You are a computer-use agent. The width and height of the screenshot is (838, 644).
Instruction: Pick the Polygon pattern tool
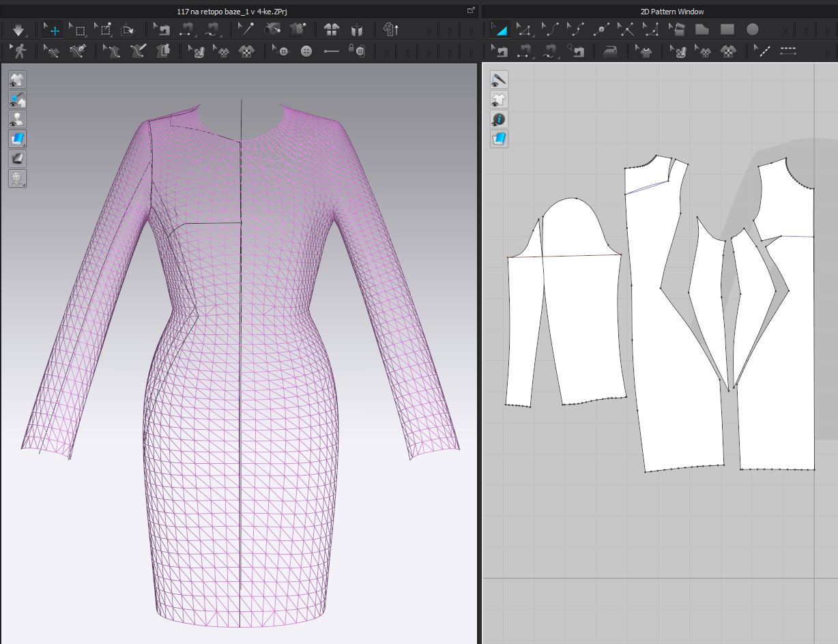tap(702, 30)
